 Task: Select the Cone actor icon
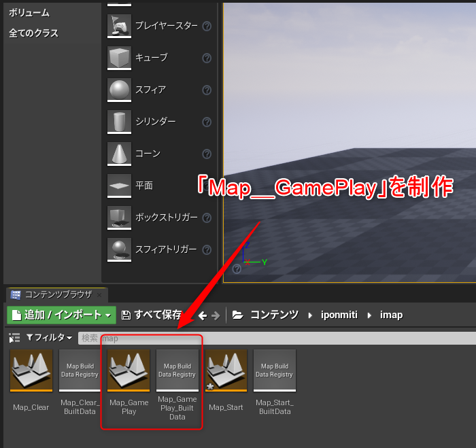pos(119,154)
